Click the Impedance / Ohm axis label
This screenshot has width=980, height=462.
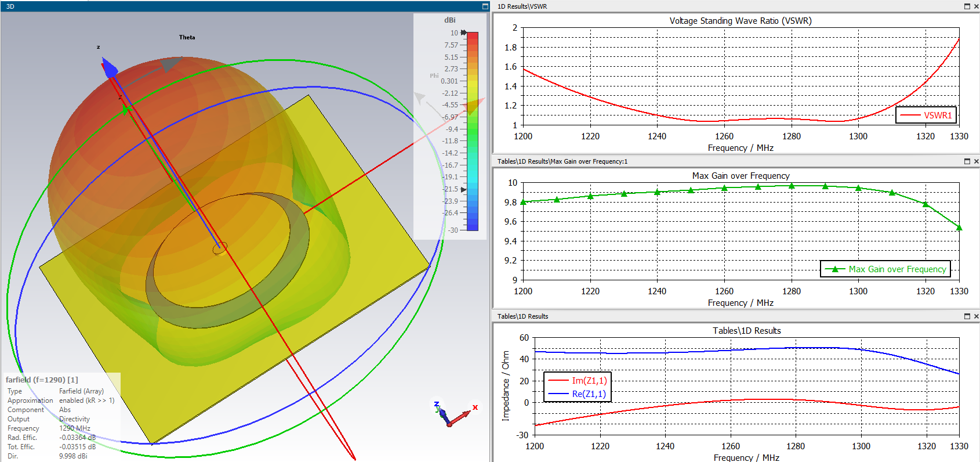pos(506,385)
